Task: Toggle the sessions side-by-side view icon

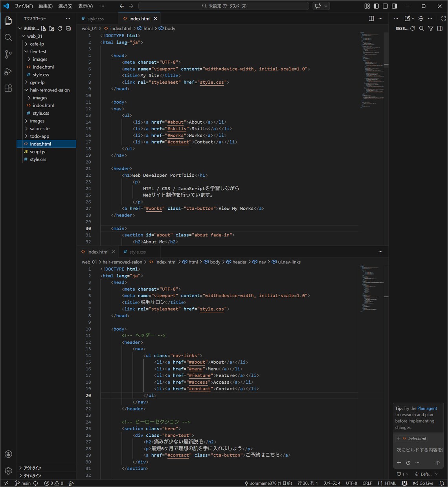Action: (x=440, y=28)
